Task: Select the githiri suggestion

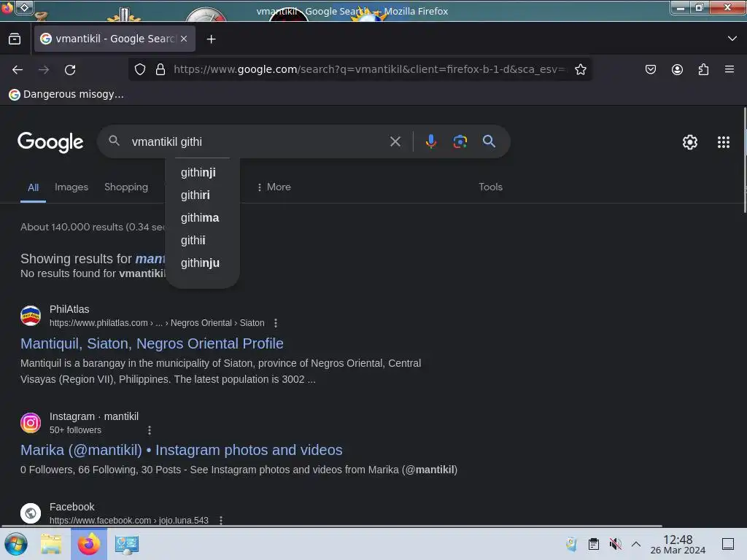Action: tap(196, 195)
